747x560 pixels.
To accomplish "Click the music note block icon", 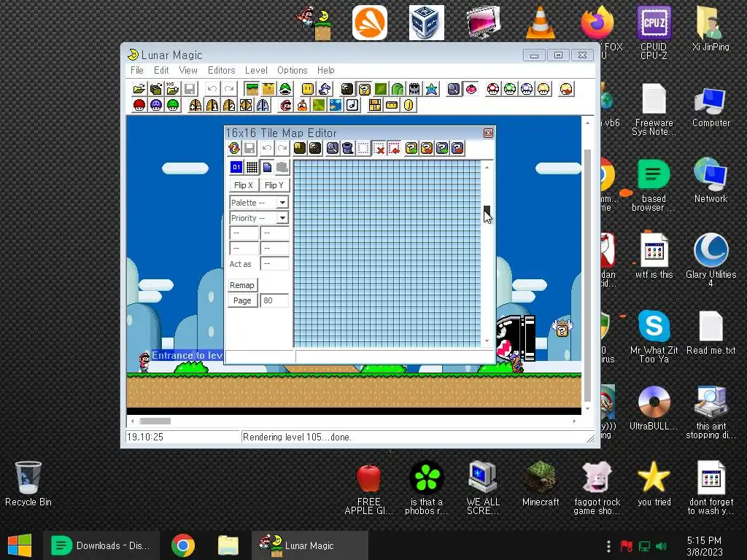I will click(x=352, y=105).
